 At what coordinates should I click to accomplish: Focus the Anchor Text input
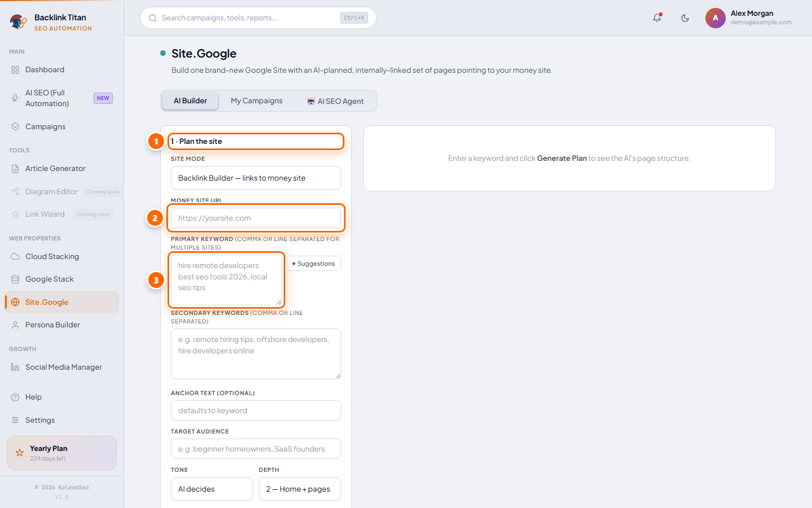pos(256,410)
